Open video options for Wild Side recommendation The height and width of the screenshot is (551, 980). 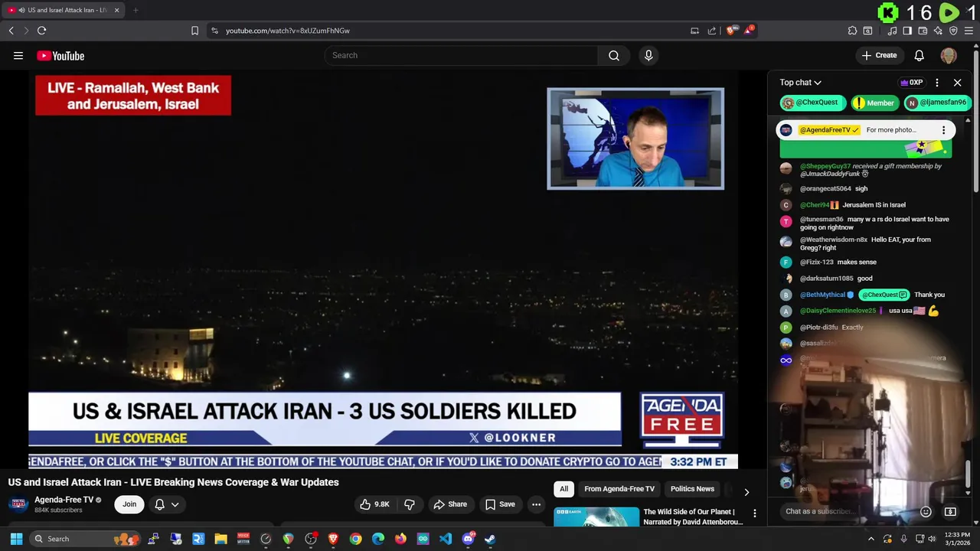pos(754,514)
